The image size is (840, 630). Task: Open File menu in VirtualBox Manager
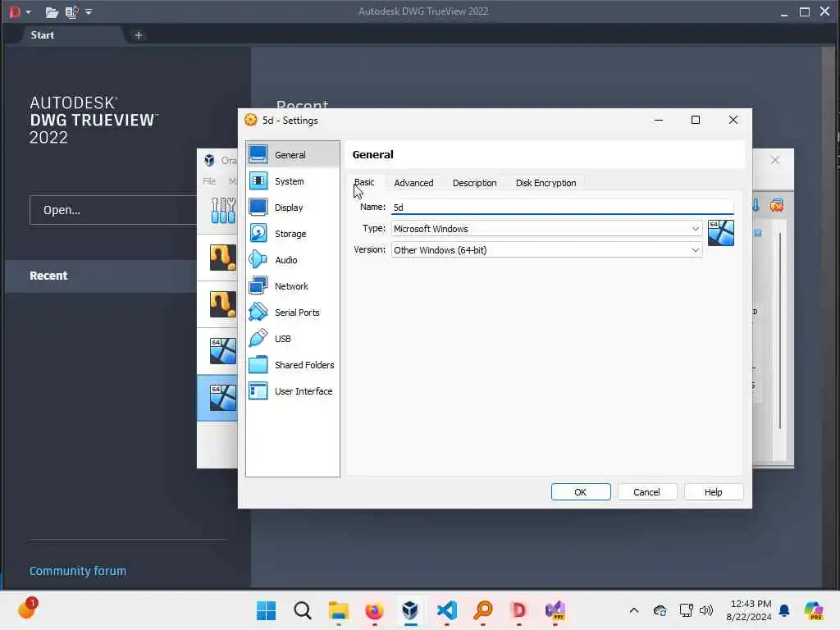coord(209,181)
